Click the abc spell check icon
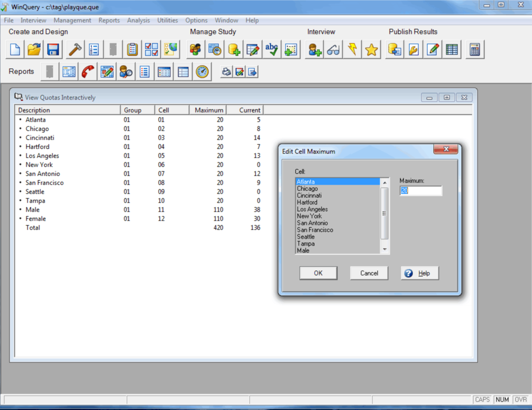The width and height of the screenshot is (532, 410). [x=272, y=50]
